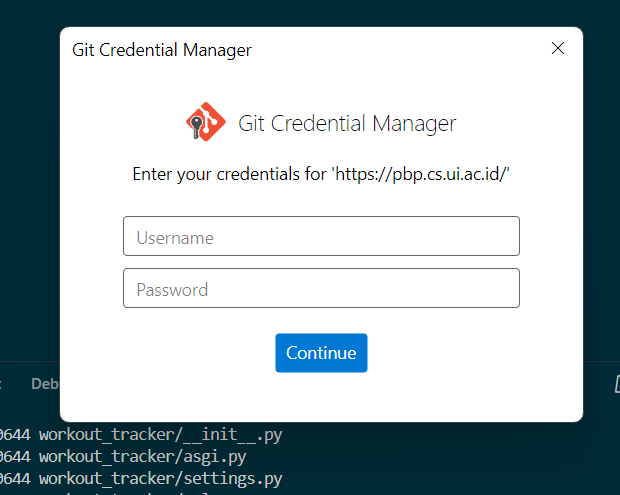Image resolution: width=620 pixels, height=495 pixels.
Task: Click the pbp.cs.ui.ac.id URL text
Action: click(422, 174)
